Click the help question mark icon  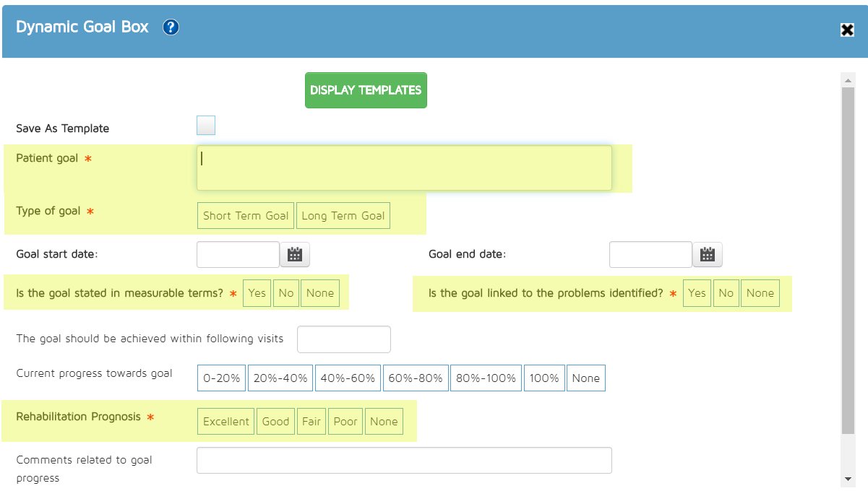[171, 27]
